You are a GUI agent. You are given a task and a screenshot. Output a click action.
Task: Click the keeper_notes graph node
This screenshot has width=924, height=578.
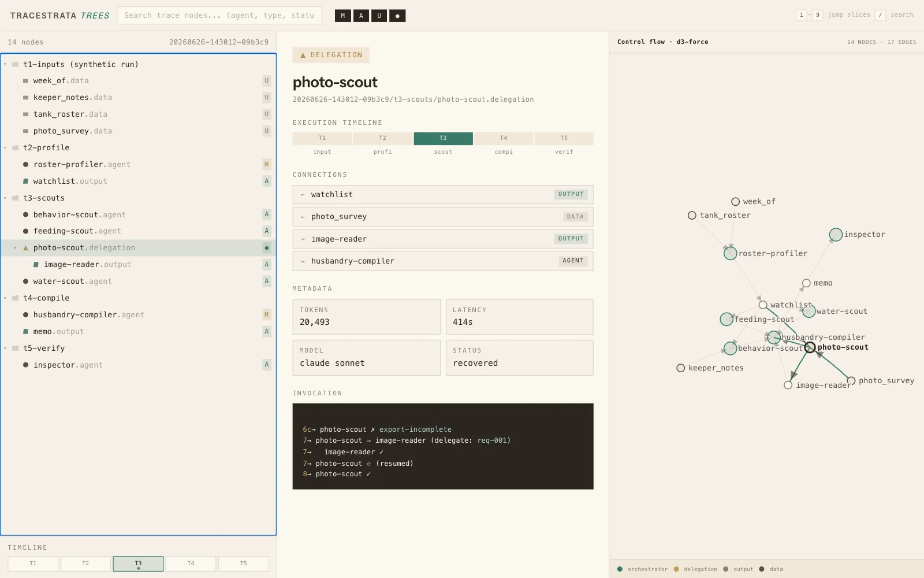click(x=681, y=368)
